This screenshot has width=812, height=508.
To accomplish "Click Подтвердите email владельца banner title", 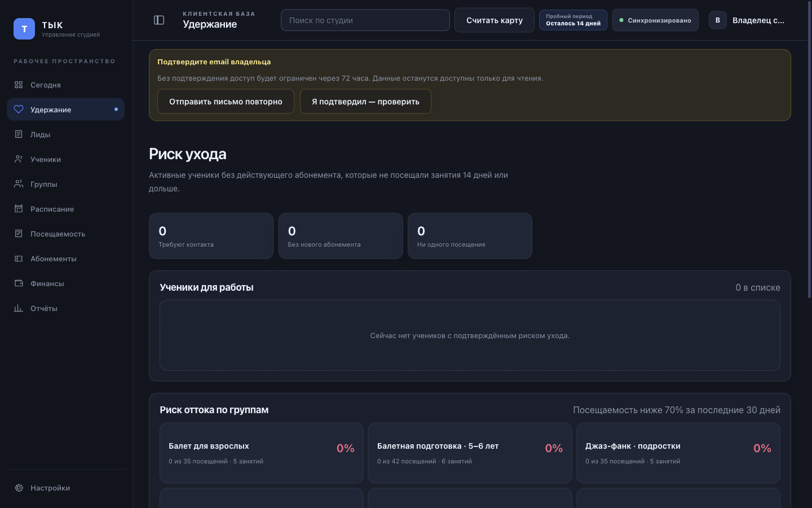I will pyautogui.click(x=214, y=62).
